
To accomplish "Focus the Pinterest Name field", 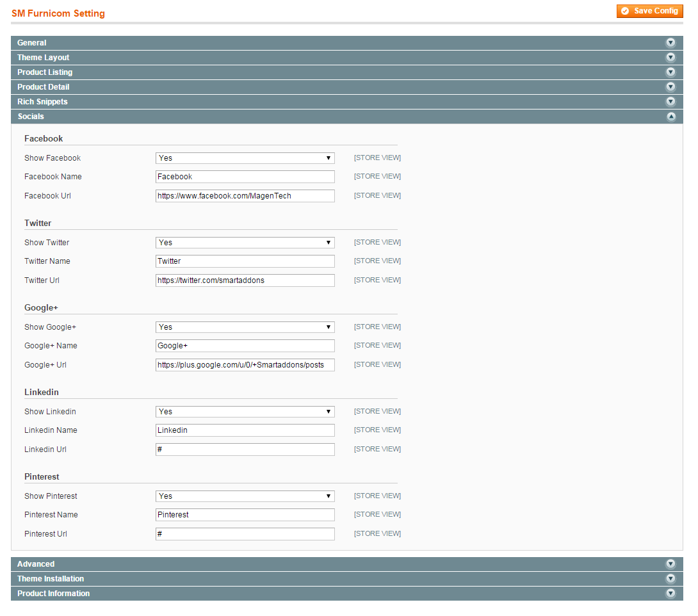I will pyautogui.click(x=245, y=515).
